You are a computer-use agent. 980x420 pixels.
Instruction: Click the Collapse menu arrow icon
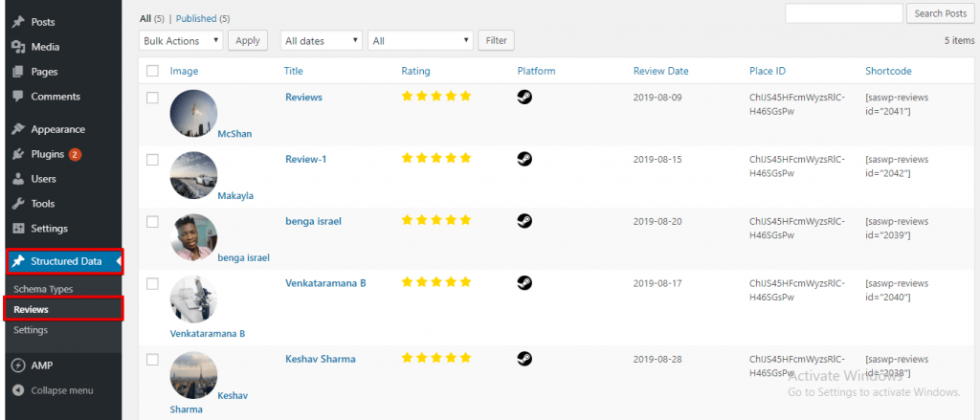pos(19,390)
